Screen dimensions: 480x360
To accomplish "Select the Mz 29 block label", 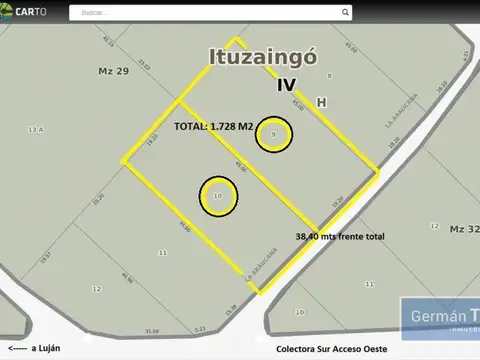I will coord(113,71).
